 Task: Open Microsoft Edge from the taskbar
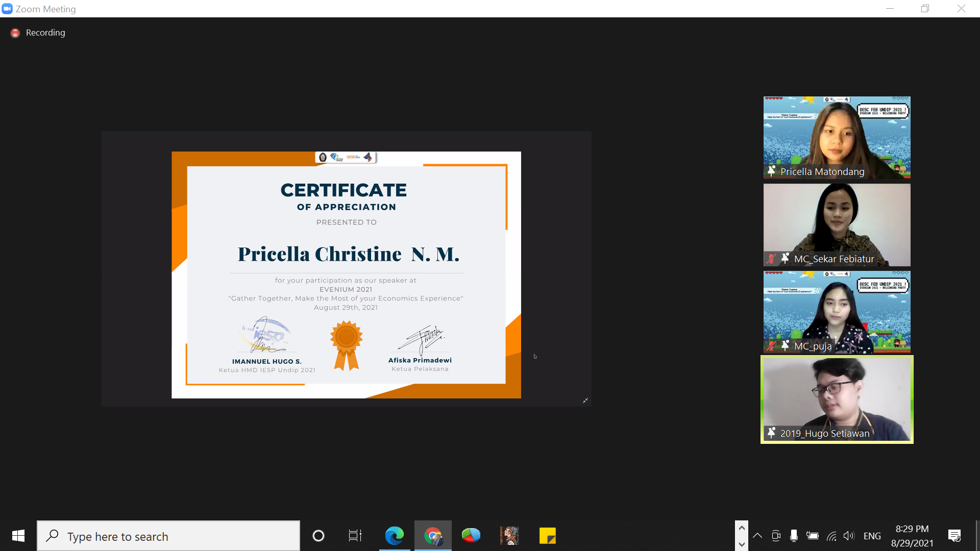[394, 536]
